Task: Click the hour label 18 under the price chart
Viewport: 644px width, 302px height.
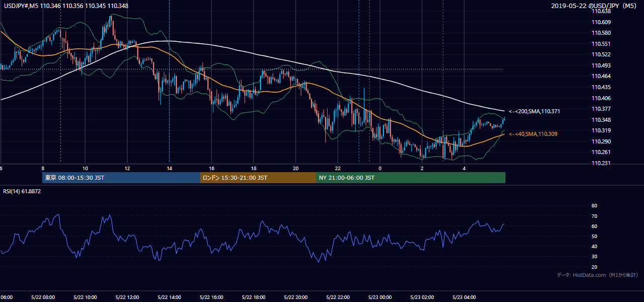Action: click(253, 169)
